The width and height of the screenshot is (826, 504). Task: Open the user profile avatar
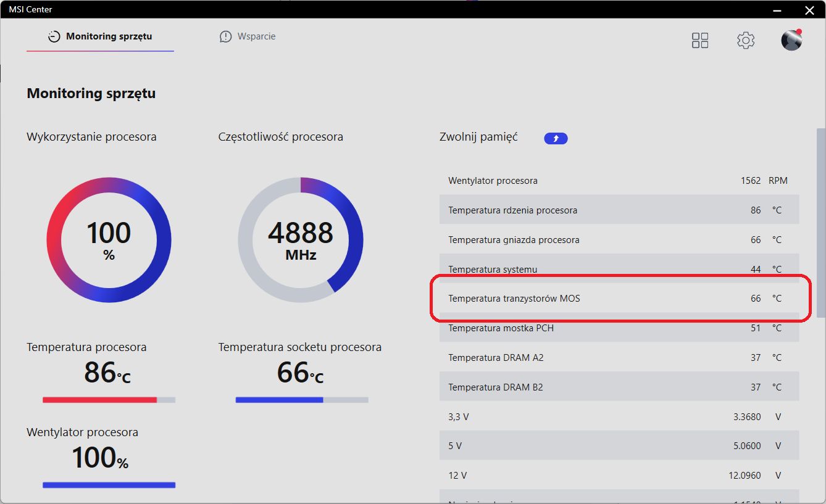[791, 40]
